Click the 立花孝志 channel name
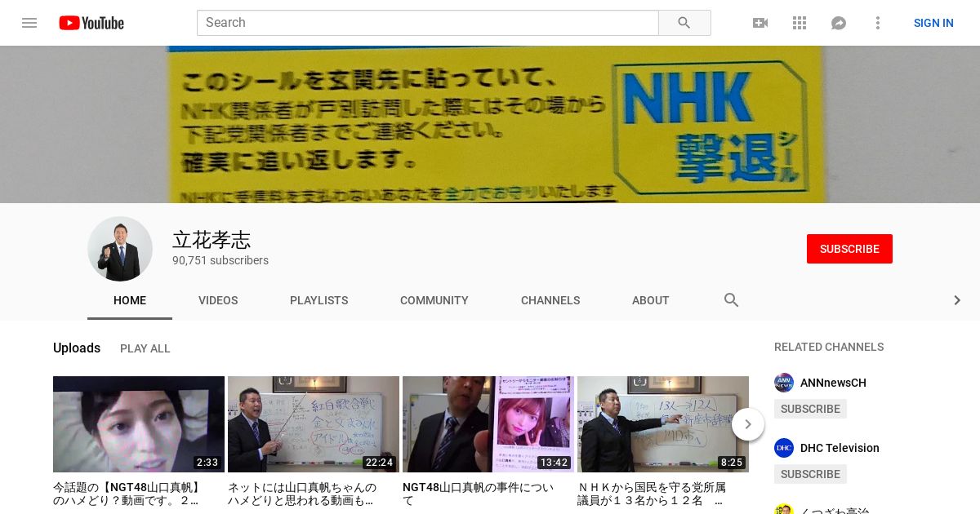 tap(212, 239)
